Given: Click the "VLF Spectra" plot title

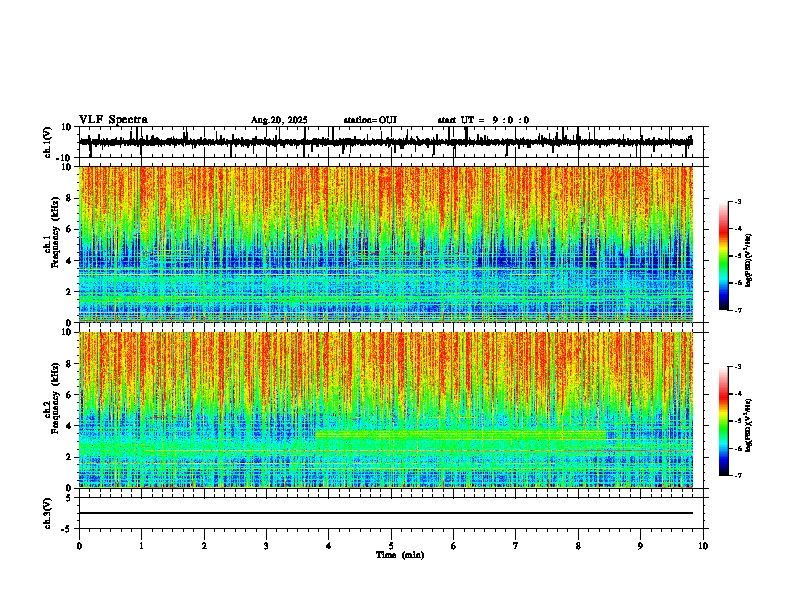Looking at the screenshot, I should tap(113, 120).
